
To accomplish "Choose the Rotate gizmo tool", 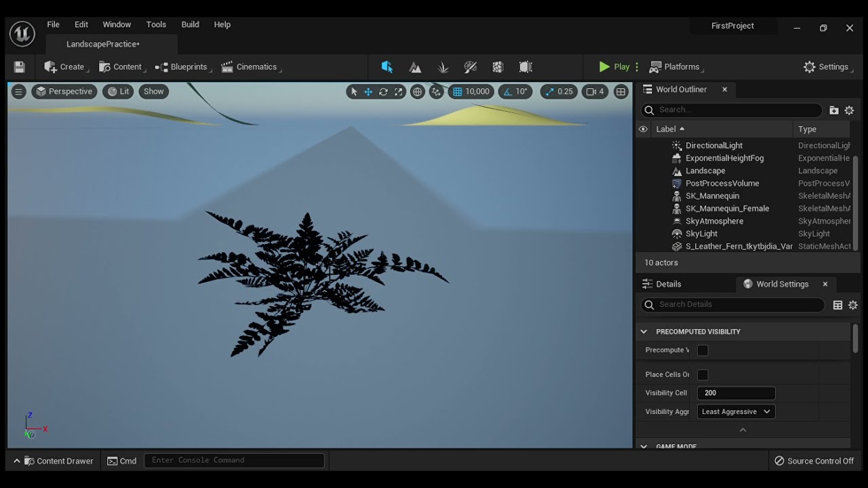I will click(383, 91).
